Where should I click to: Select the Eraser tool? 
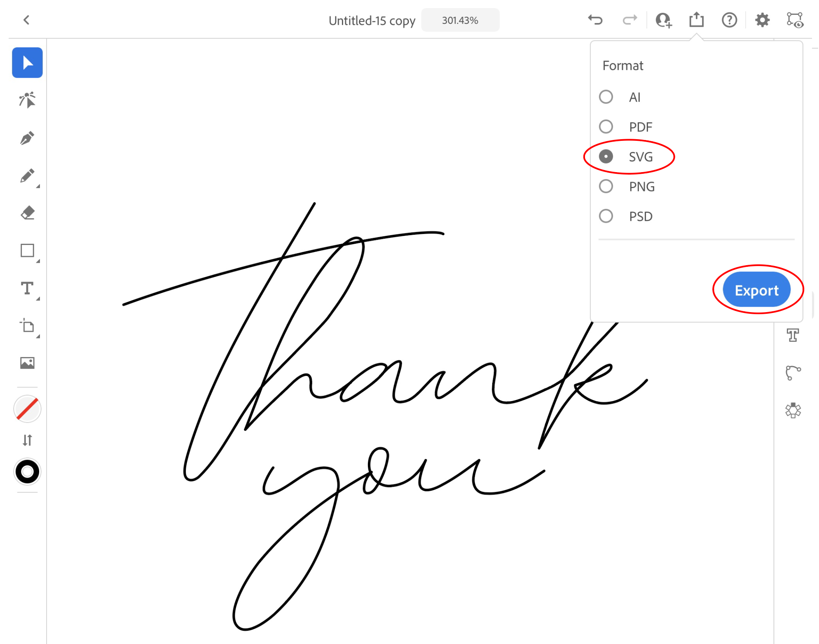(27, 213)
